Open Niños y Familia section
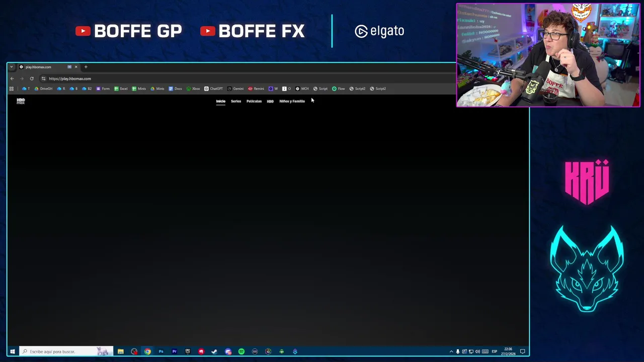This screenshot has width=644, height=362. pos(292,101)
